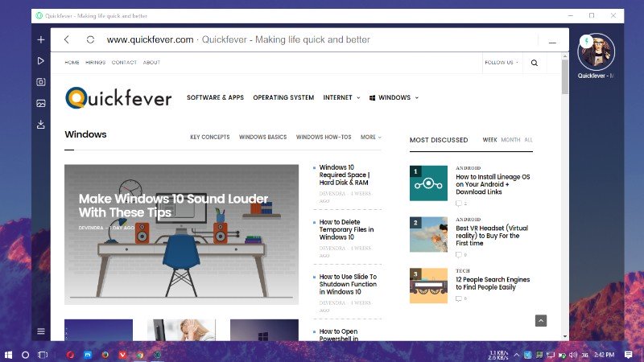Open site search magnifier icon
Viewport: 644px width, 362px height.
535,63
